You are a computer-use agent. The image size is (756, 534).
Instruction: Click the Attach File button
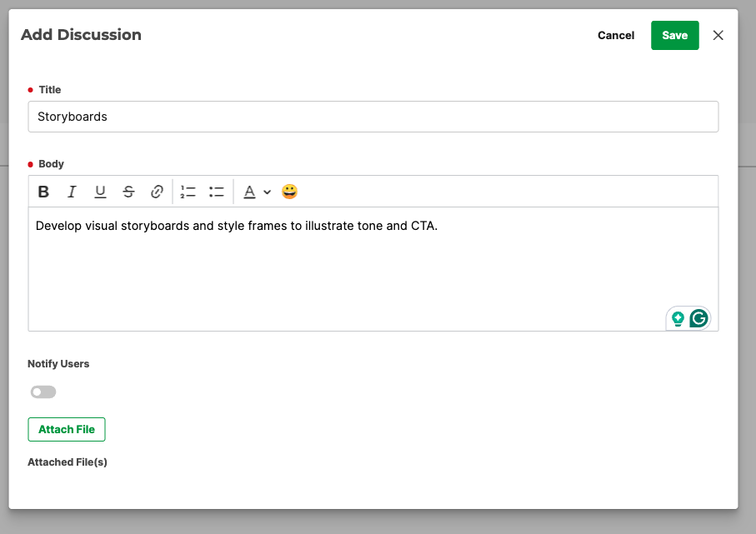pyautogui.click(x=67, y=429)
